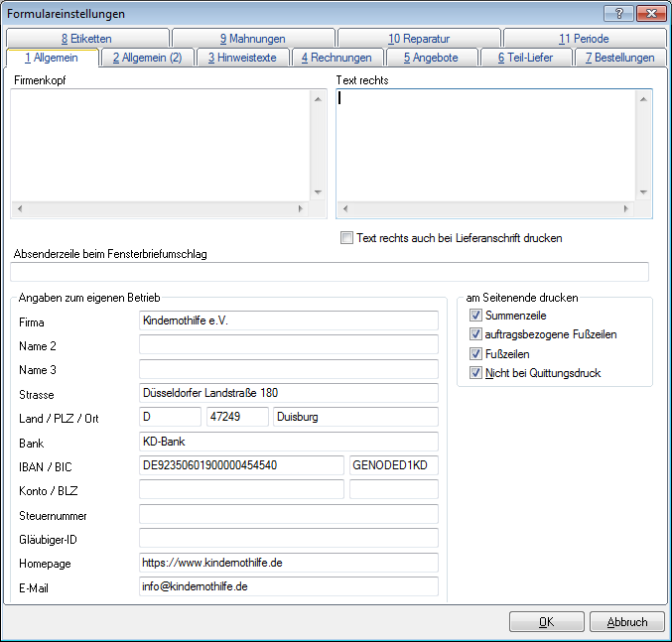Uncheck the Summenzeile checkbox
The width and height of the screenshot is (672, 642).
tap(476, 316)
